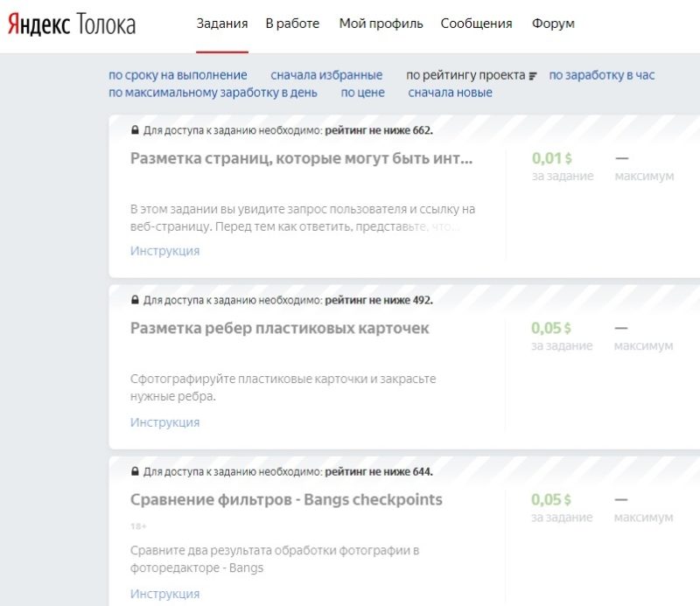
Task: Select the Разметка ребер пластиковых карточек title
Action: (x=279, y=329)
